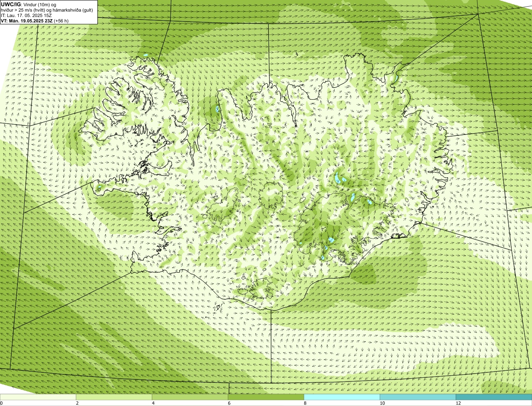532x406 pixels.
Task: Click the legend scale label '12'
Action: coord(458,403)
